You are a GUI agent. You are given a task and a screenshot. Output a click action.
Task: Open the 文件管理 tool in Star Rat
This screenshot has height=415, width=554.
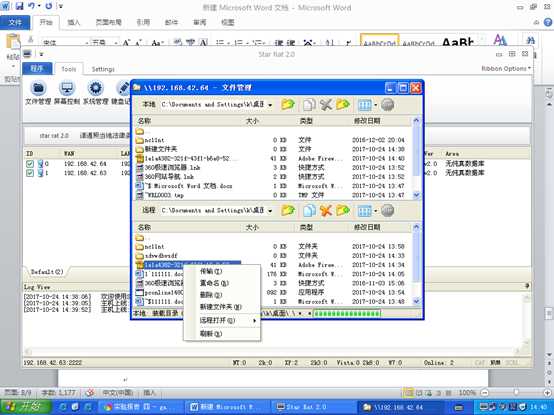pos(38,93)
